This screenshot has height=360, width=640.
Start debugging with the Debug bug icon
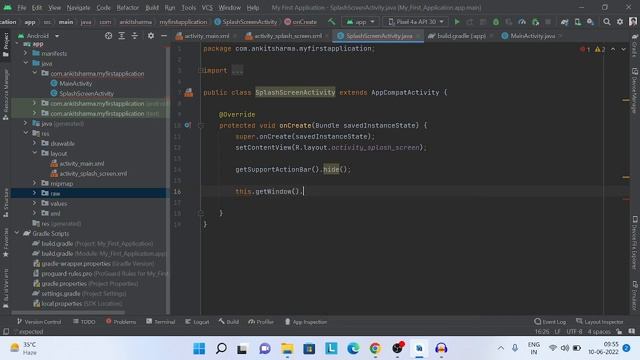[496, 22]
